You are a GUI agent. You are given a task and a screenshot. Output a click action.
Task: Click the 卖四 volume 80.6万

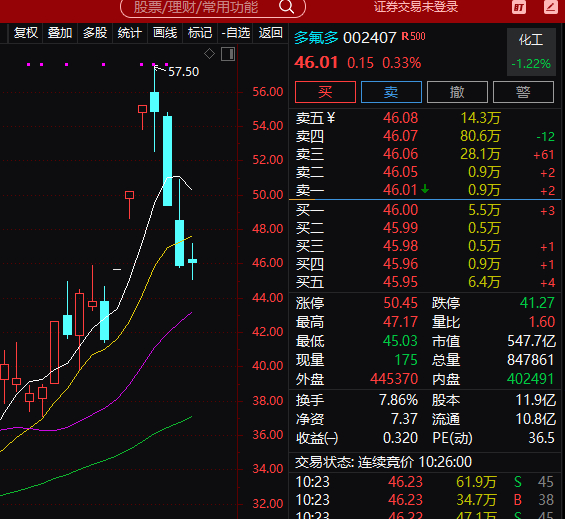pos(480,136)
